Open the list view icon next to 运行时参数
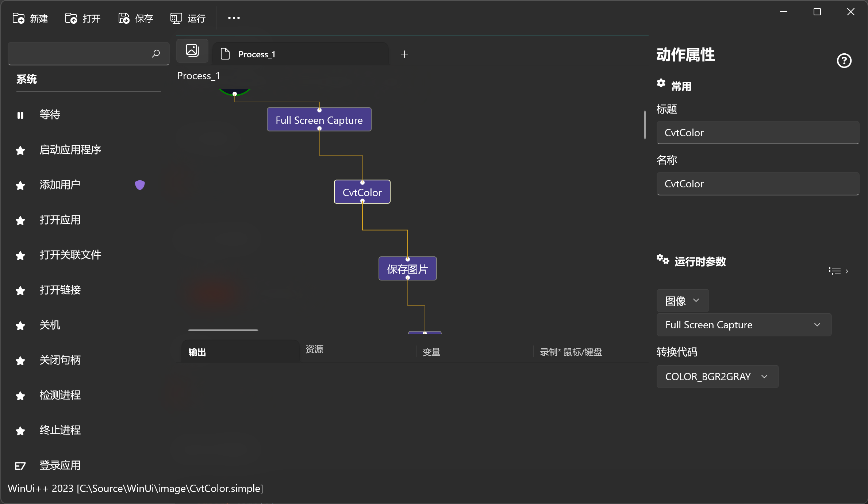Screen dimensions: 868x504 (835, 271)
